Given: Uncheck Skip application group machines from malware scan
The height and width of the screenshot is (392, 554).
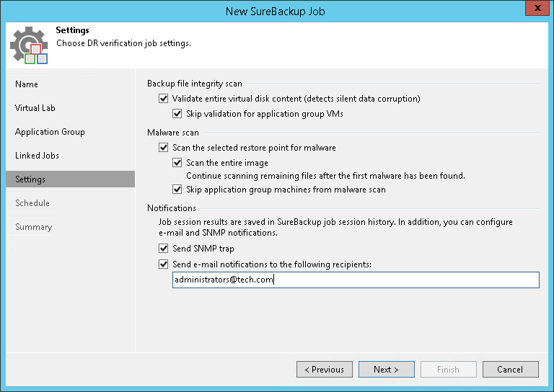Looking at the screenshot, I should tap(177, 190).
